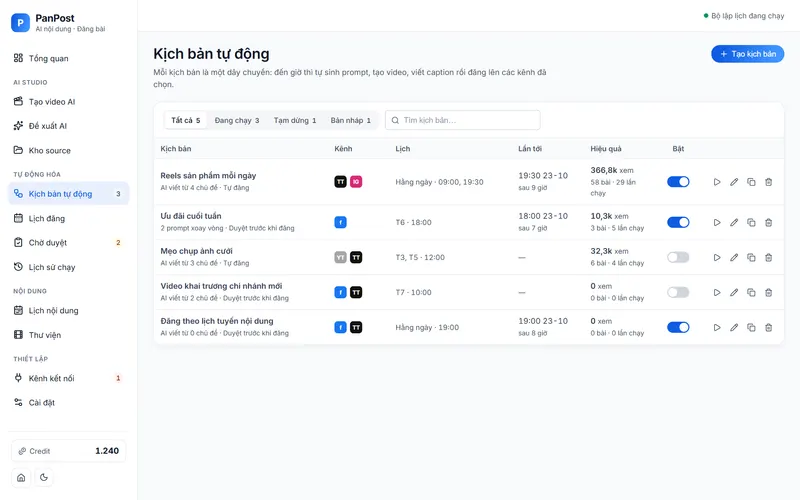Click the 'Lần tới' column header
This screenshot has height=500, width=800.
point(530,149)
